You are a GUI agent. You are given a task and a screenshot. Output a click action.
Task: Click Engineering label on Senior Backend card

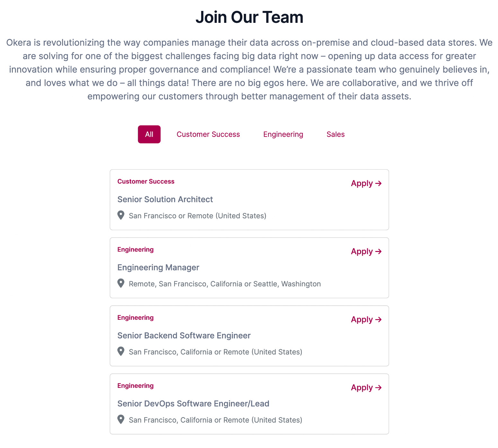click(x=135, y=318)
